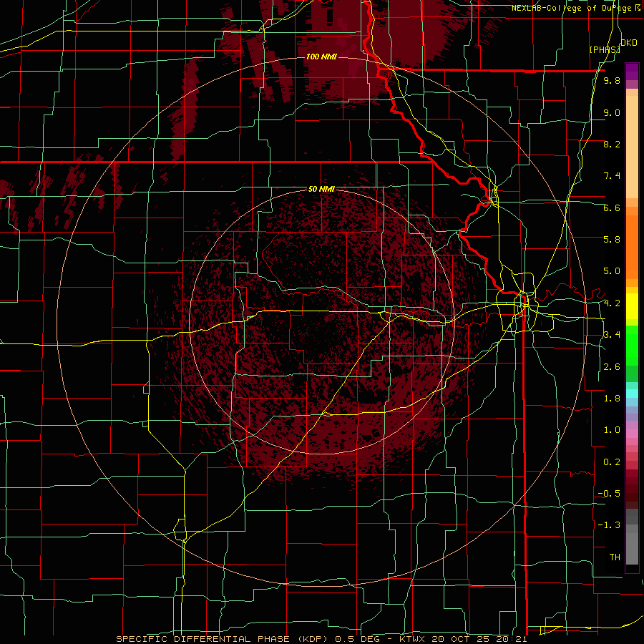Viewport: 644px width, 644px height.
Task: Click the 50 NMI range ring label
Action: (321, 189)
